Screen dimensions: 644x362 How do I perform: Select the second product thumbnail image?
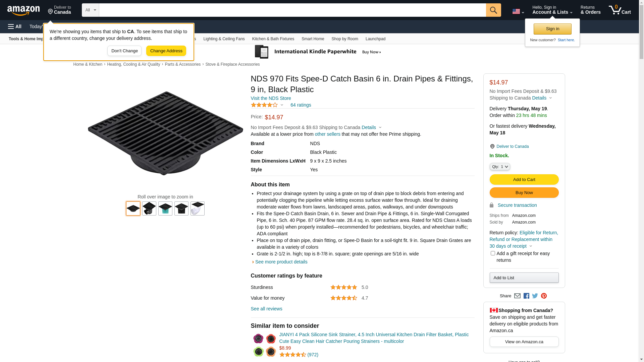click(149, 208)
